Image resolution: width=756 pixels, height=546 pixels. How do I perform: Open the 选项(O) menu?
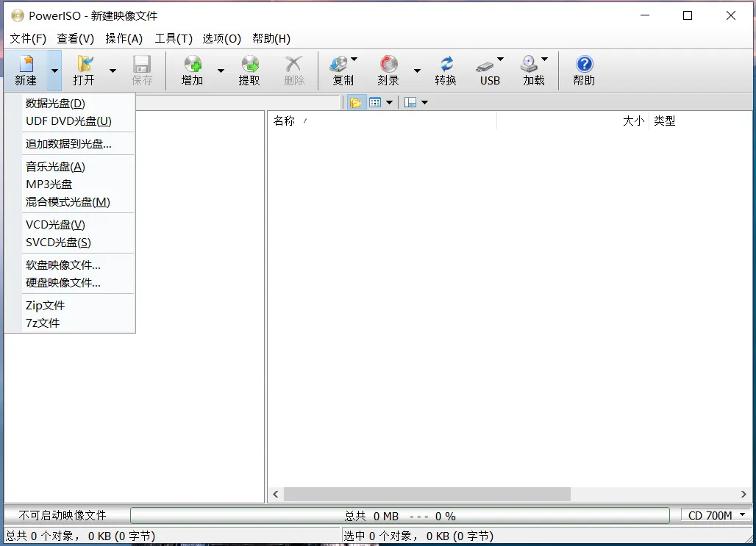222,38
